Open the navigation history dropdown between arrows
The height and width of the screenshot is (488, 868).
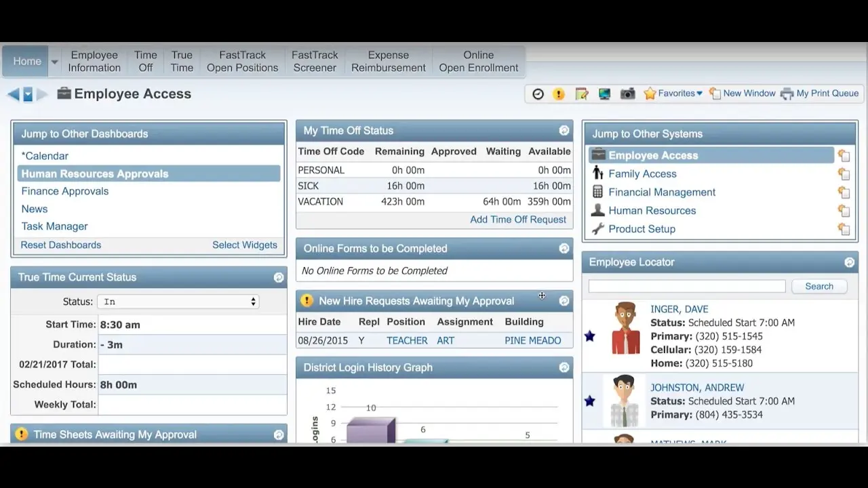28,94
